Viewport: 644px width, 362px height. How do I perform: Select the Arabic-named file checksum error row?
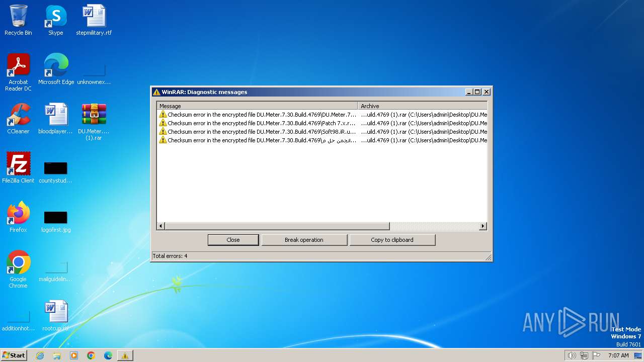click(322, 140)
